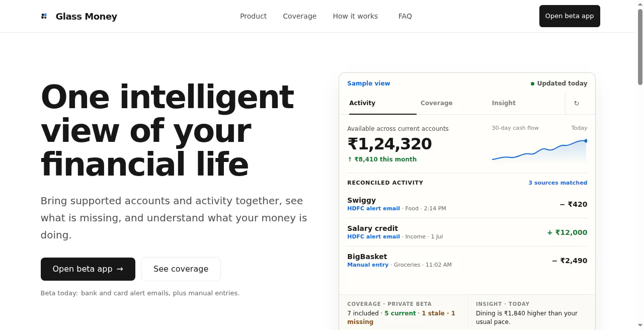Open the Product nav link
Viewport: 644px width, 330px height.
(253, 16)
